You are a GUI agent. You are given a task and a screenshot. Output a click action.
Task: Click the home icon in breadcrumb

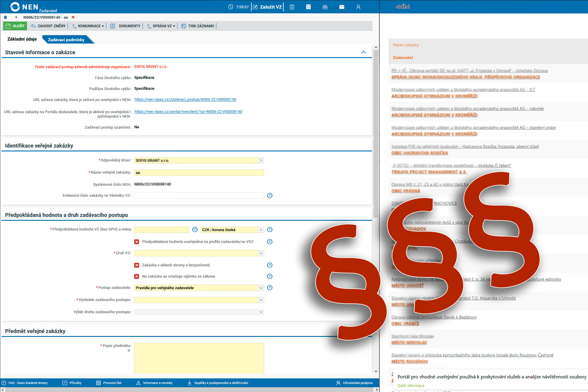coord(5,17)
